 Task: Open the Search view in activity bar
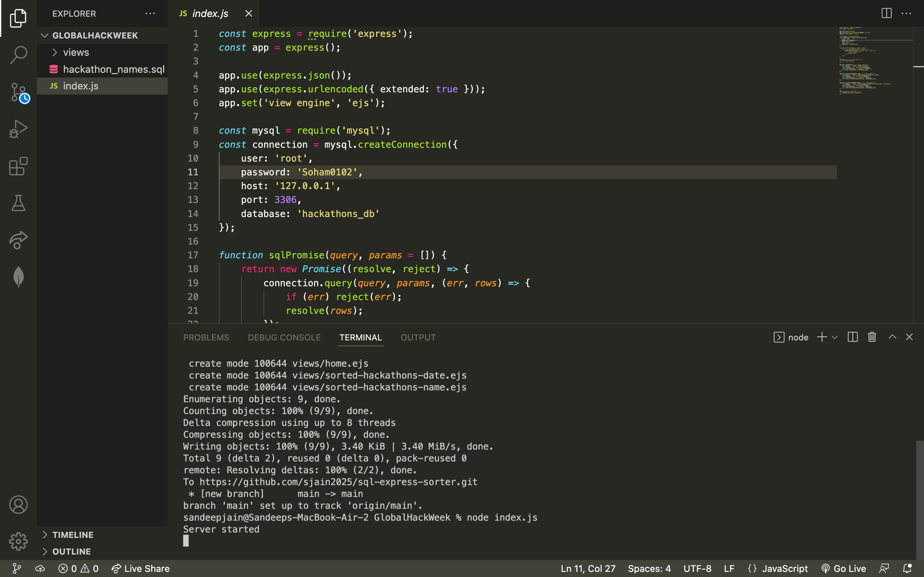(18, 54)
